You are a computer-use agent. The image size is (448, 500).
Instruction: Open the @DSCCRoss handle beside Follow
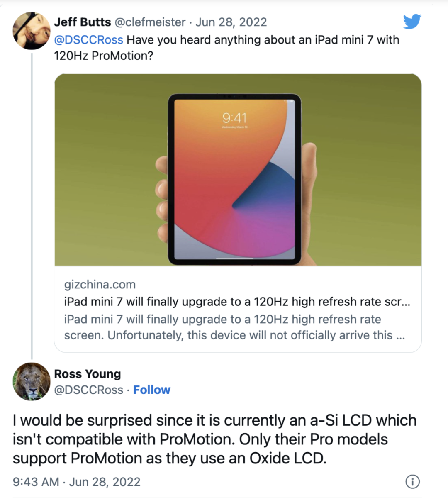88,390
